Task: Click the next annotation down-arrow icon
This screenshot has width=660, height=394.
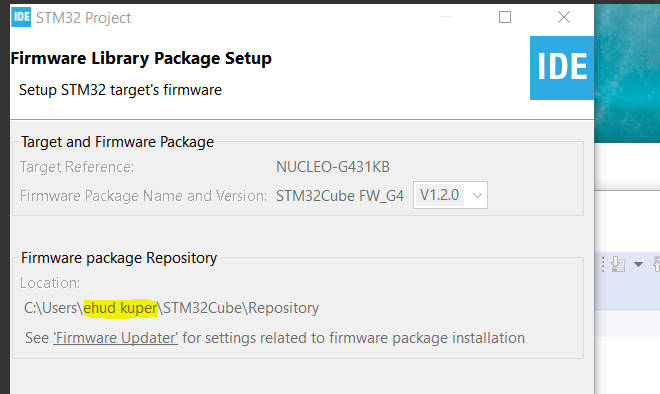Action: (618, 264)
